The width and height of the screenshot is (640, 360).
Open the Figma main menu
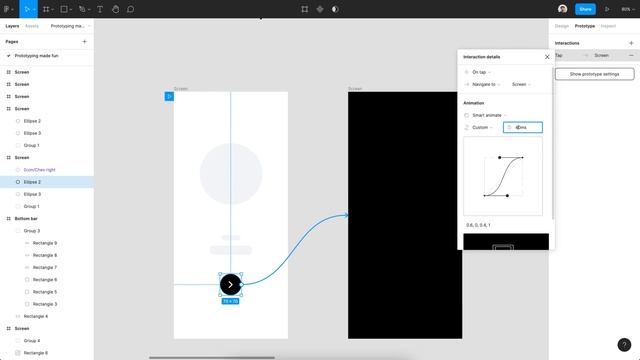coord(8,9)
